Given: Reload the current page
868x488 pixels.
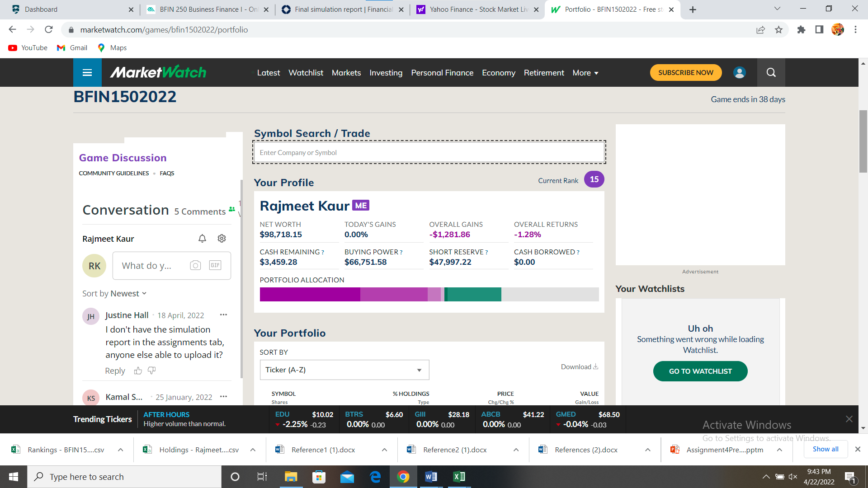Looking at the screenshot, I should [x=49, y=30].
